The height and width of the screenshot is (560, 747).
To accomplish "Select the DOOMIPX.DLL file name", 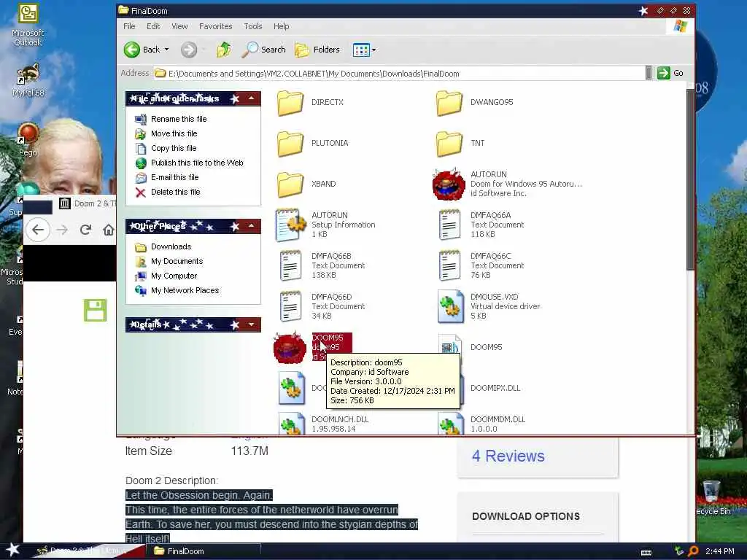I will 495,388.
